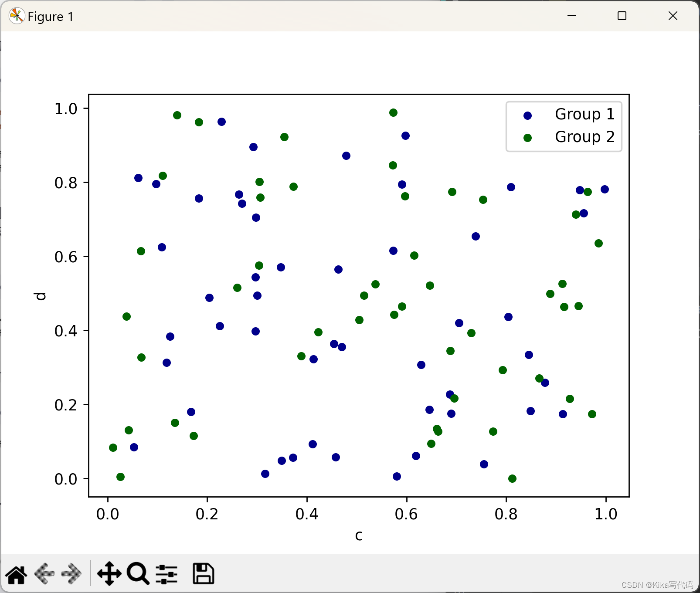Viewport: 700px width, 593px height.
Task: Click the x-axis tick label 0.2
Action: [207, 514]
